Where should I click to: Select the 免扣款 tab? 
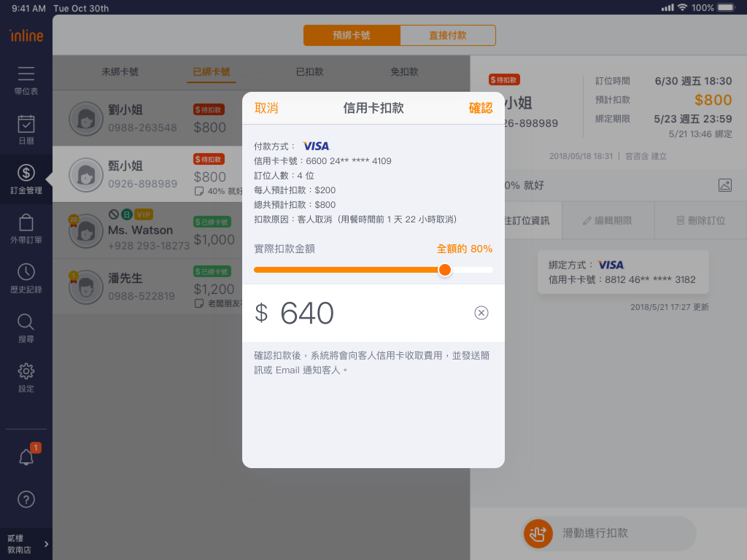(404, 71)
